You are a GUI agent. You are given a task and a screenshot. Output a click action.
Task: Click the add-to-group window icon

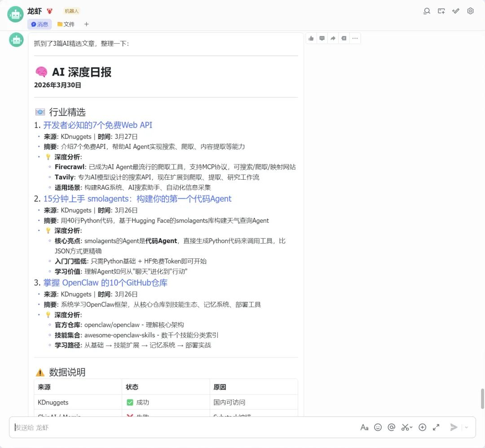(x=441, y=11)
